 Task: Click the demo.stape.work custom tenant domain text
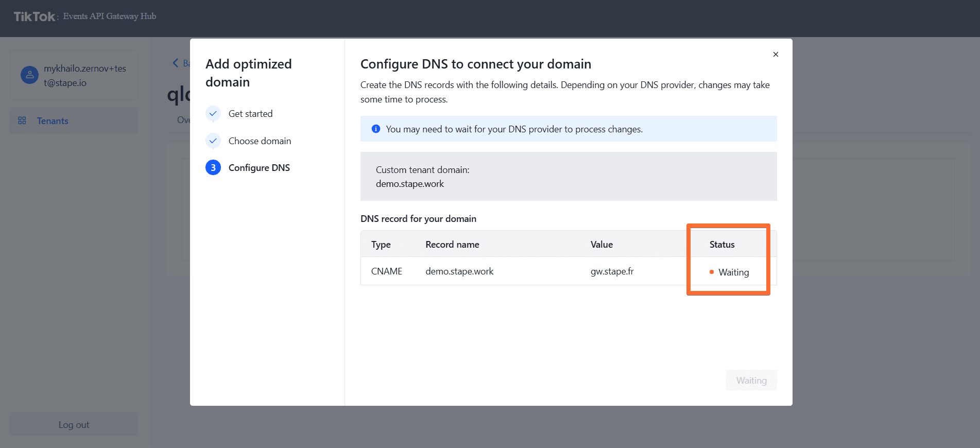410,184
